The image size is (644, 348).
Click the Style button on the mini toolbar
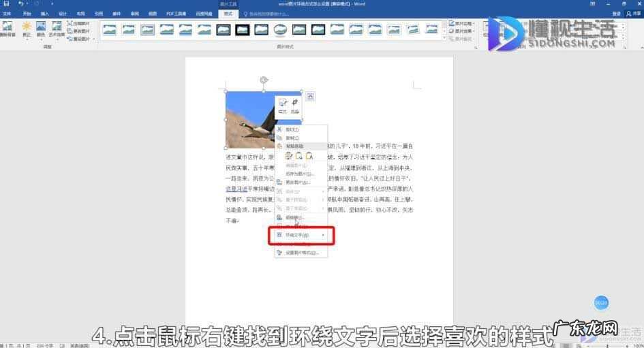[283, 106]
